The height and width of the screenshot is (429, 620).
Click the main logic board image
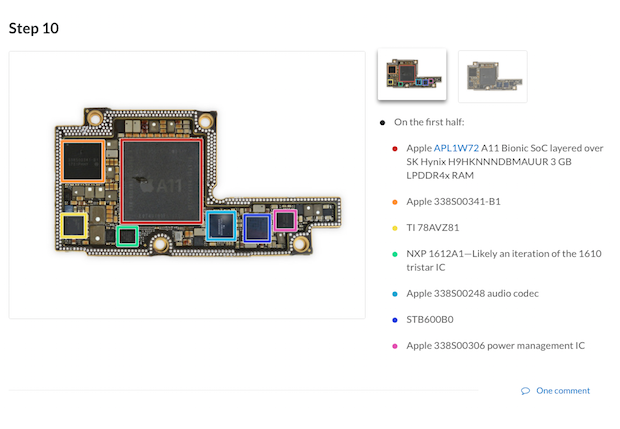187,185
